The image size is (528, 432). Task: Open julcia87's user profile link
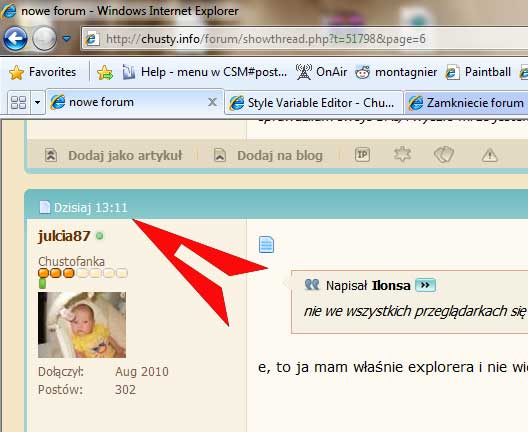[x=64, y=236]
